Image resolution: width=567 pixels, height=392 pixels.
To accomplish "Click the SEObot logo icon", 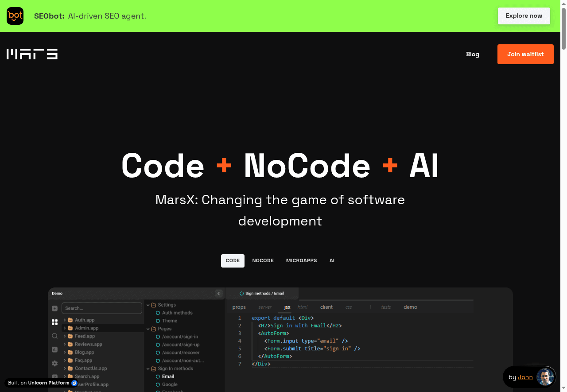I will pyautogui.click(x=15, y=16).
